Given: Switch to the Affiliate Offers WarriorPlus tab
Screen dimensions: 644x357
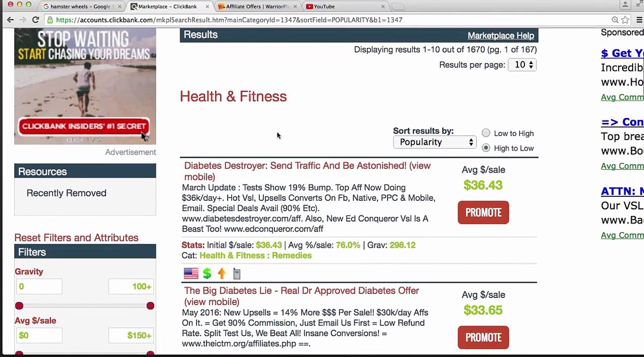Looking at the screenshot, I should 258,6.
